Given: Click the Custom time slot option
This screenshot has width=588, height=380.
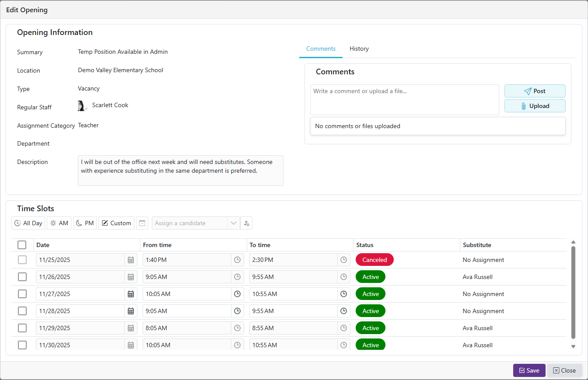Looking at the screenshot, I should pyautogui.click(x=116, y=223).
